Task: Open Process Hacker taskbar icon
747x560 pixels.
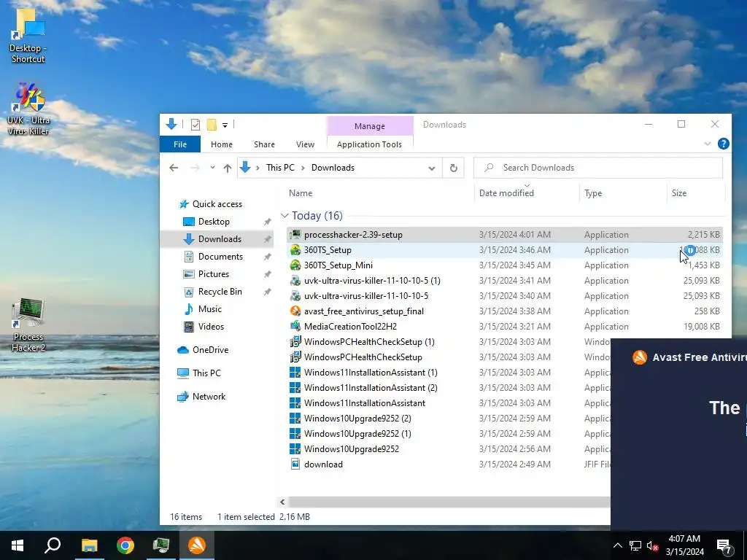Action: 161,545
